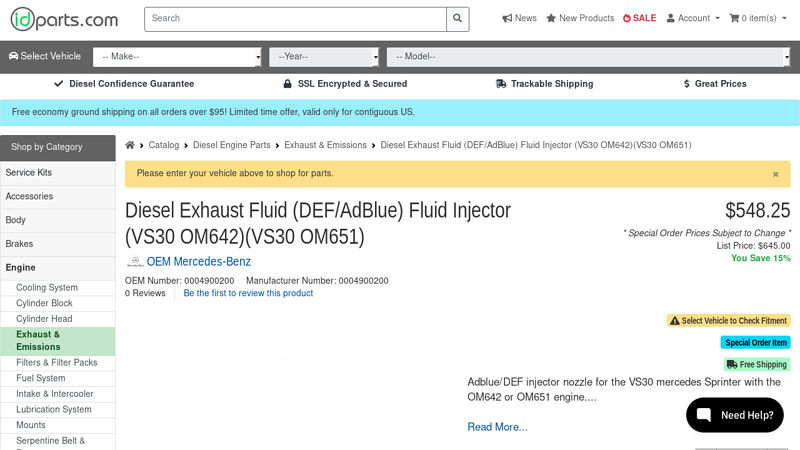Click the You Save 15% text
The image size is (800, 450).
pos(761,258)
